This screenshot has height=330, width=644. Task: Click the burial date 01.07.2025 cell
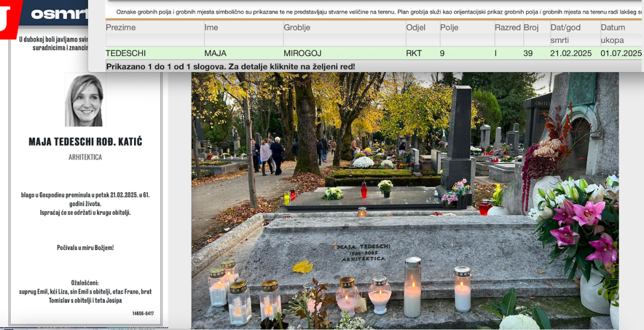(621, 53)
